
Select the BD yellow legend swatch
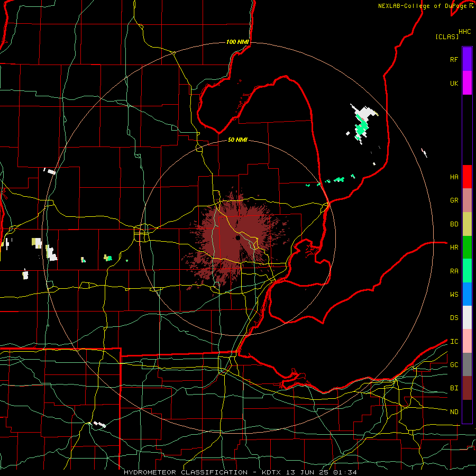click(467, 224)
